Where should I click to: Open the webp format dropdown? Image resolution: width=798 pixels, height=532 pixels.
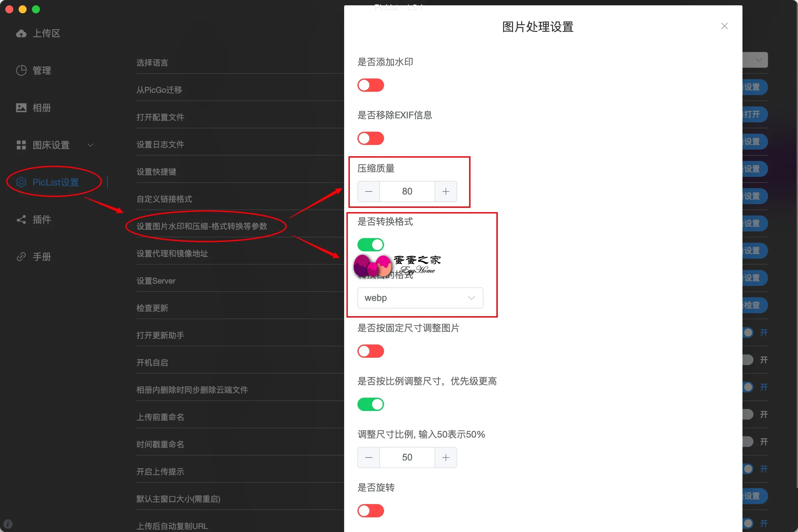pos(420,298)
